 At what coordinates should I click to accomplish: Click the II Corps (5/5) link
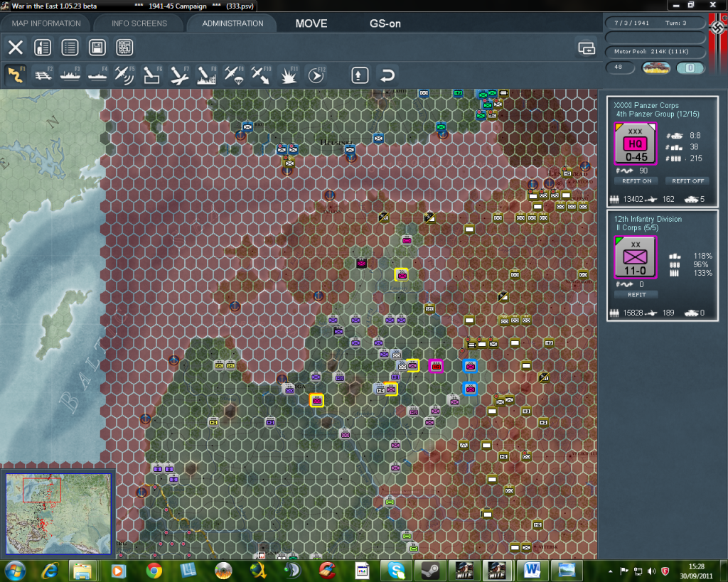(x=637, y=228)
